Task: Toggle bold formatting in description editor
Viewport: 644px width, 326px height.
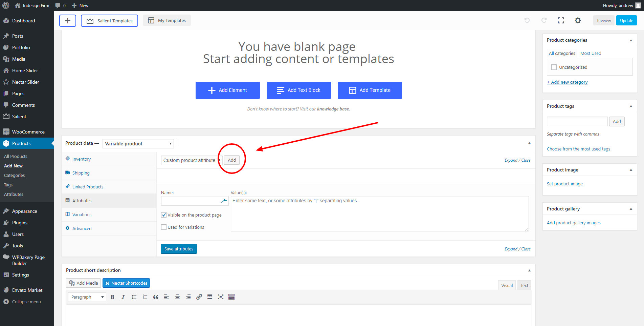Action: pos(112,297)
